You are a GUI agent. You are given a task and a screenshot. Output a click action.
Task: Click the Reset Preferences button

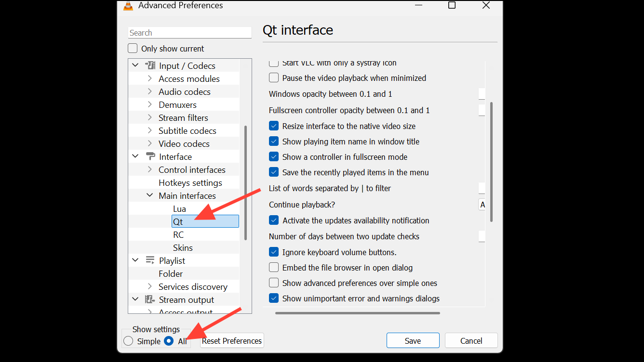[231, 340]
